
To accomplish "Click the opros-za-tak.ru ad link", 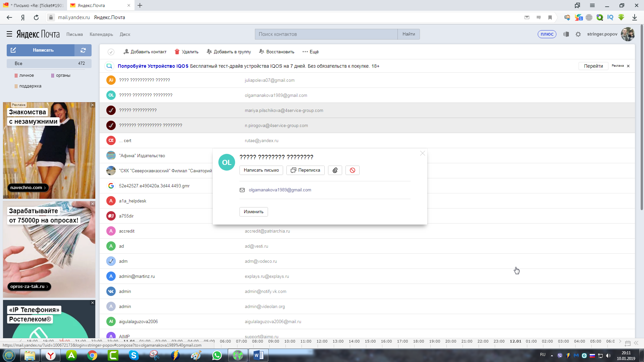I will (x=29, y=287).
